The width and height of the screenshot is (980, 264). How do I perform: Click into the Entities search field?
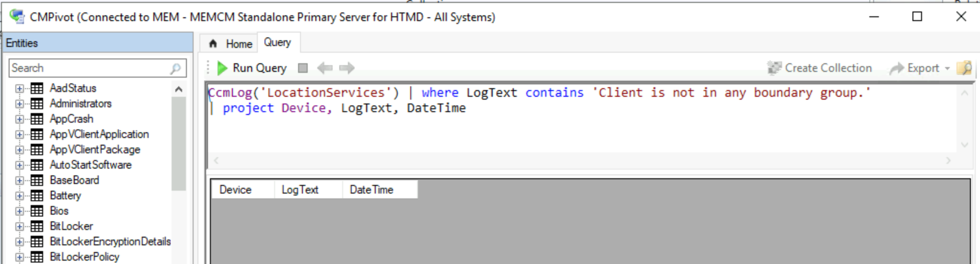click(x=89, y=68)
